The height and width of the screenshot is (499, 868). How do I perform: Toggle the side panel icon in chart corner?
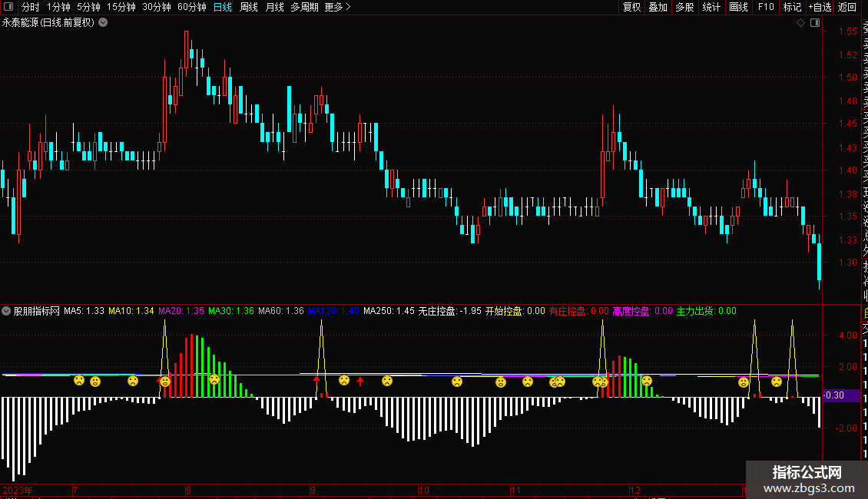point(815,23)
